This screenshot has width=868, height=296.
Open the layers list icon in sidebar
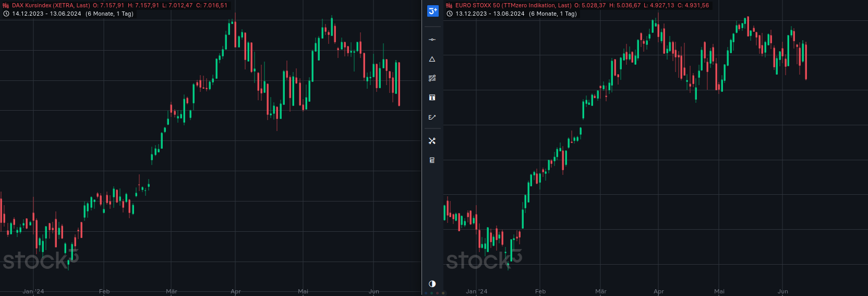click(x=432, y=160)
